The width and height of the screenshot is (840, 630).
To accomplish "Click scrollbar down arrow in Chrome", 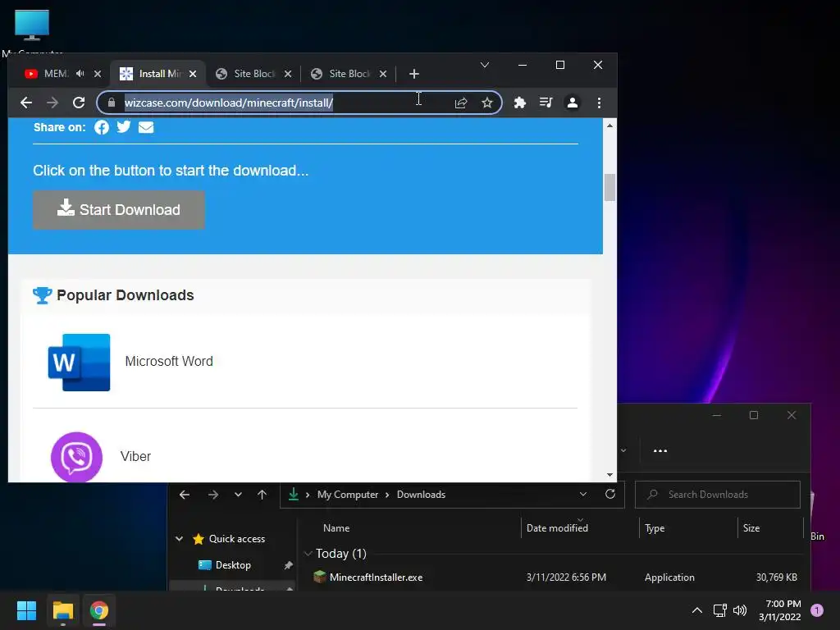I will 609,475.
